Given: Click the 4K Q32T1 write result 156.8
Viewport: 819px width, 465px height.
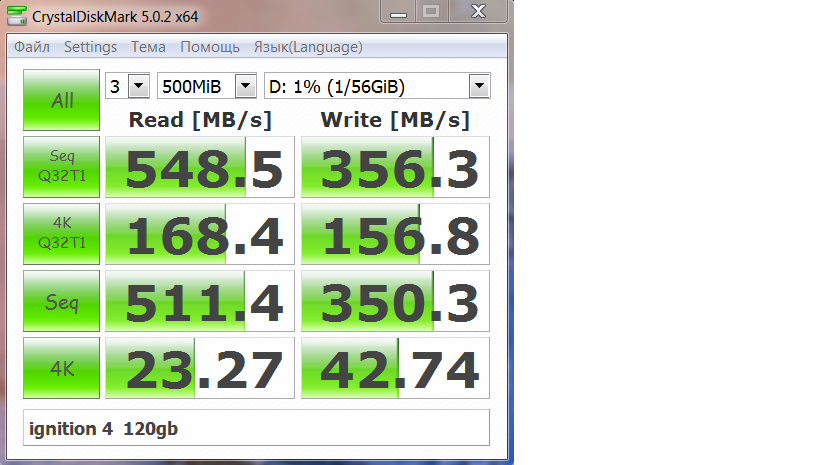Looking at the screenshot, I should (x=395, y=234).
